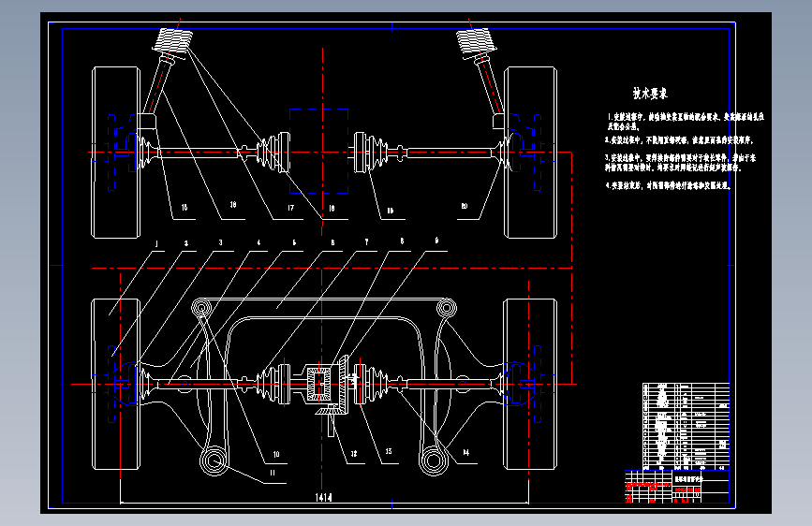
Task: Select the blue dashed rectangle in upper view
Action: tap(319, 151)
